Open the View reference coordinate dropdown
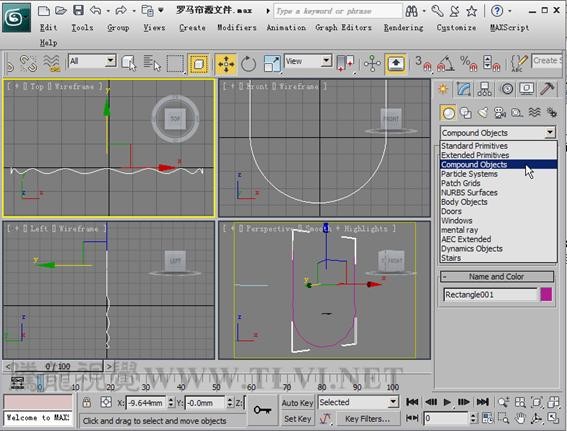This screenshot has height=431, width=567. point(308,61)
